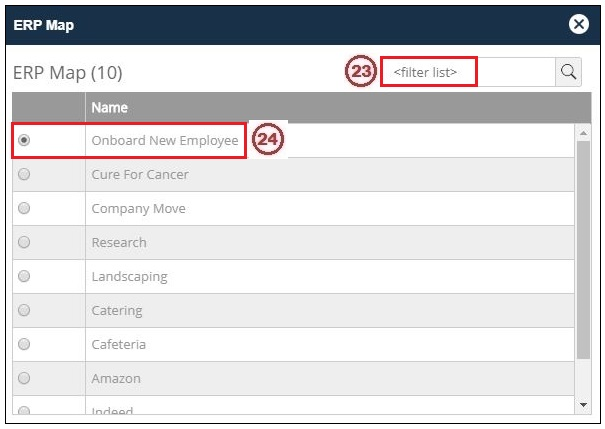
Task: Click the Onboard New Employee name
Action: (165, 141)
